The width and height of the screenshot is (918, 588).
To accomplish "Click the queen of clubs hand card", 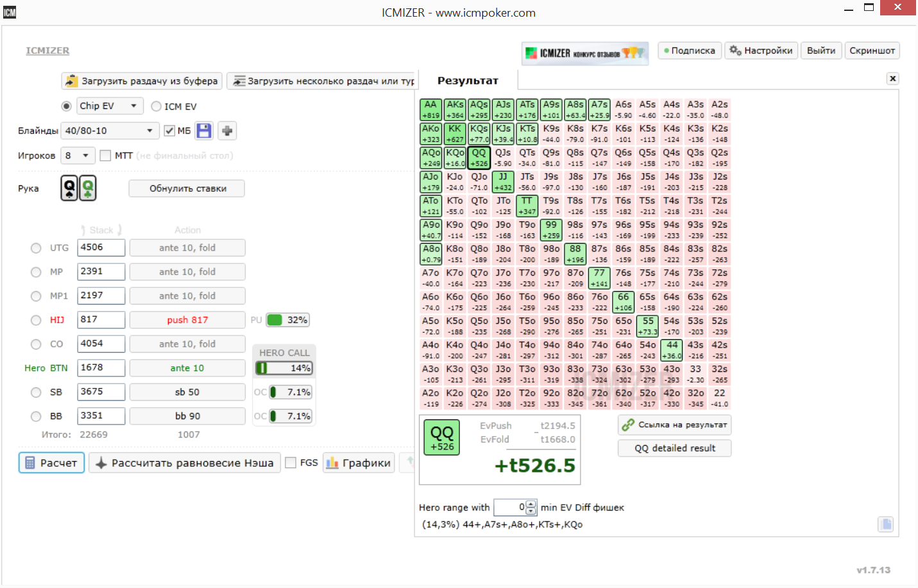I will [x=88, y=189].
